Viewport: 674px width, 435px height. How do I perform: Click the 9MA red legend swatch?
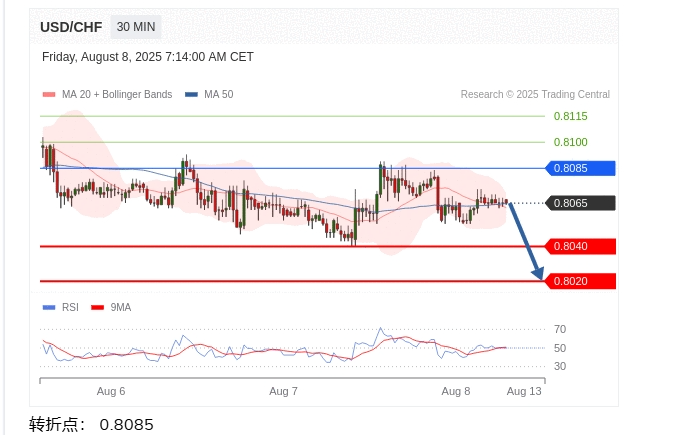[x=98, y=307]
